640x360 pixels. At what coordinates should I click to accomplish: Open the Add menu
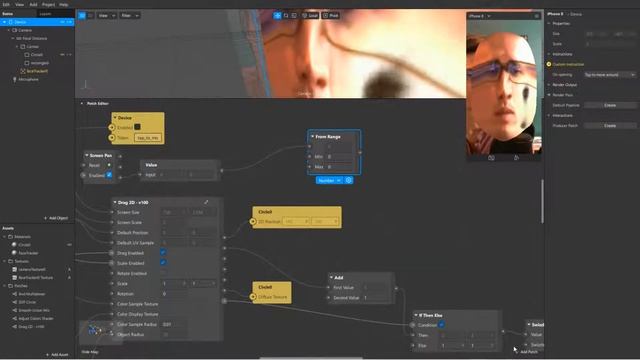(x=33, y=4)
